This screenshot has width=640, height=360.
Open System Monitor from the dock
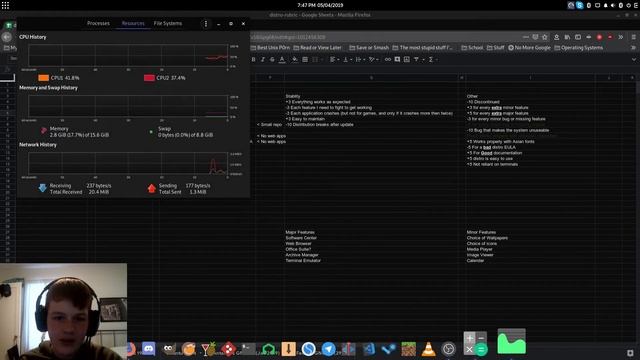tap(511, 342)
